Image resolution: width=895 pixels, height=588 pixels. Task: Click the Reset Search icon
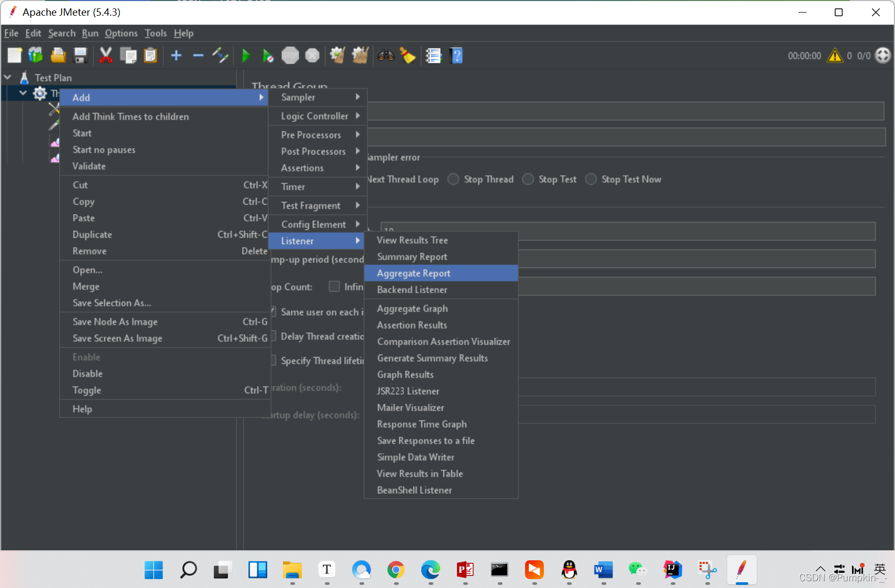click(408, 56)
